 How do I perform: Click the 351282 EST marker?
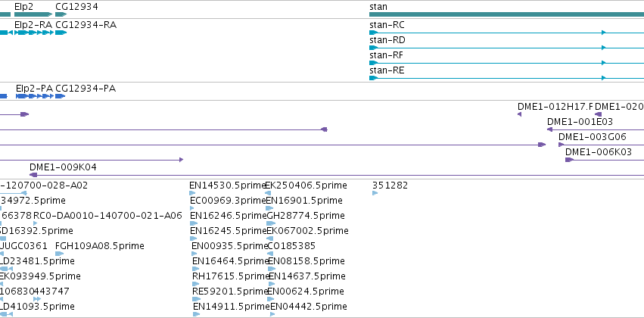coord(375,193)
